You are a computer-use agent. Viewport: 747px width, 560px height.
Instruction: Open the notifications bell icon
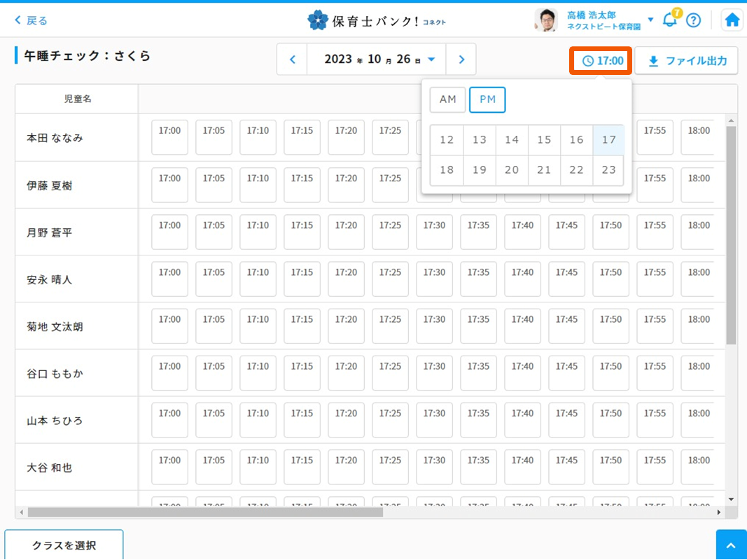coord(670,20)
